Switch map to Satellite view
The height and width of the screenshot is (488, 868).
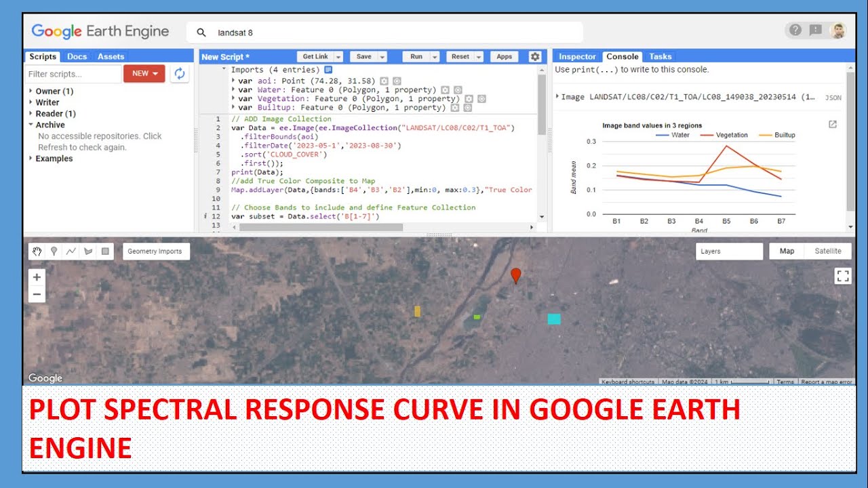tap(827, 251)
